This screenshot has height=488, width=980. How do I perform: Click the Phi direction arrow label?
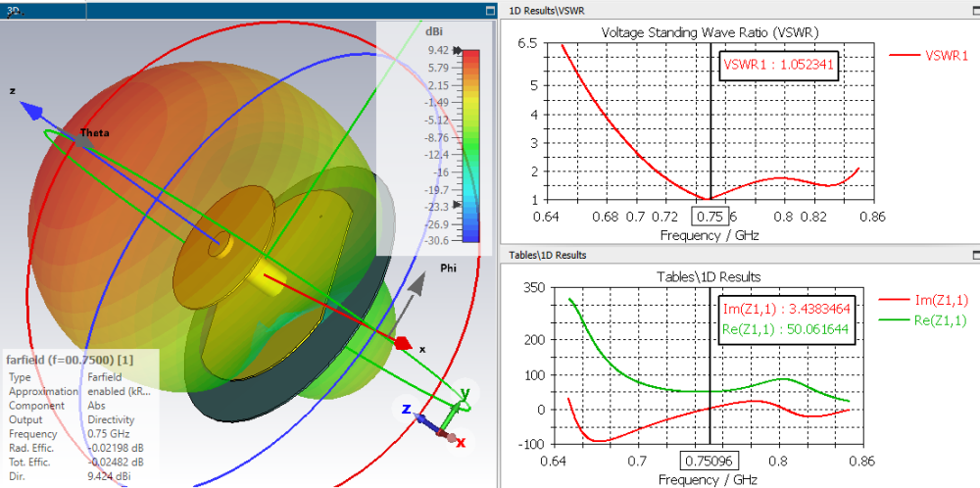click(x=448, y=268)
